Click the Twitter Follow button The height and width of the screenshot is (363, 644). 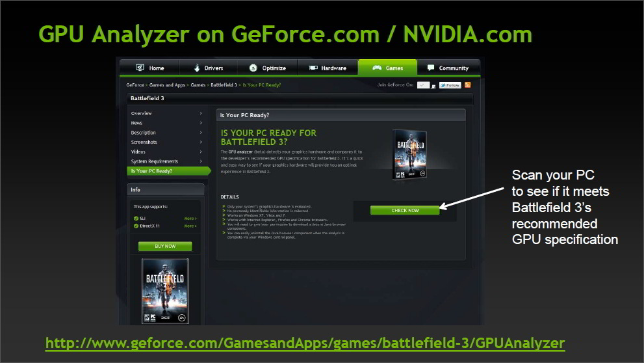point(450,85)
